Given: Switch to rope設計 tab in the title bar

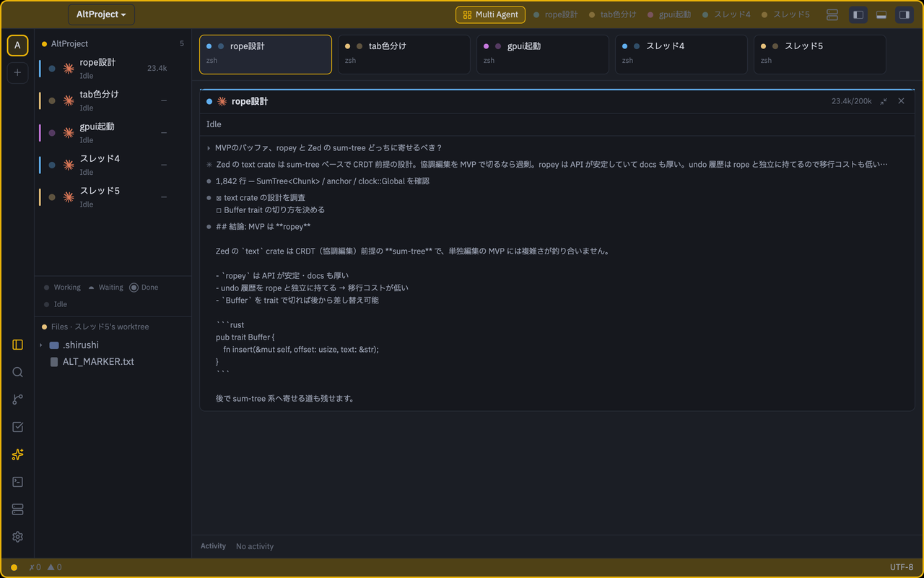Looking at the screenshot, I should click(555, 14).
